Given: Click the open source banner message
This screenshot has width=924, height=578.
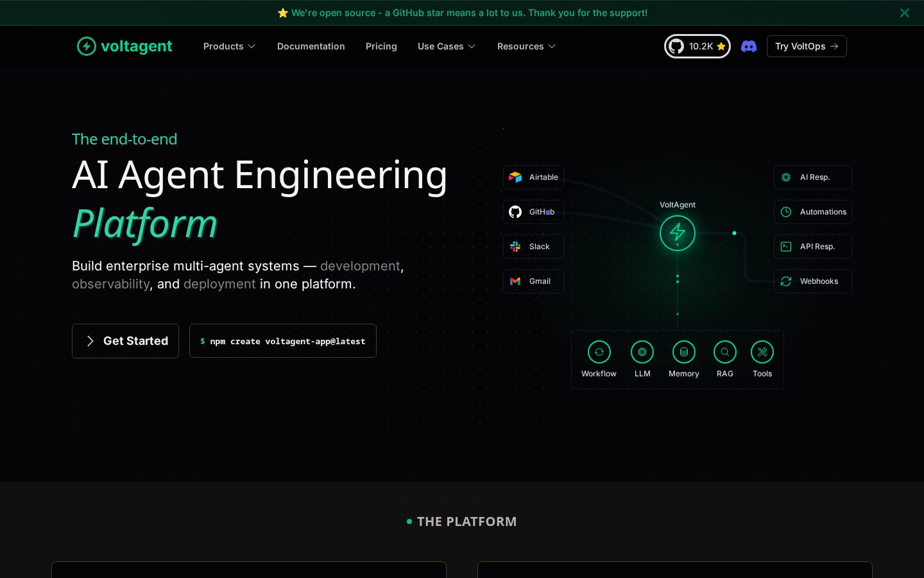Looking at the screenshot, I should click(x=469, y=13).
